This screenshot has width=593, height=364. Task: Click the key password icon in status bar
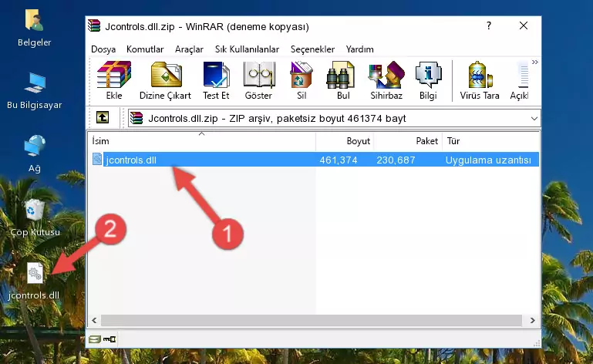[110, 339]
